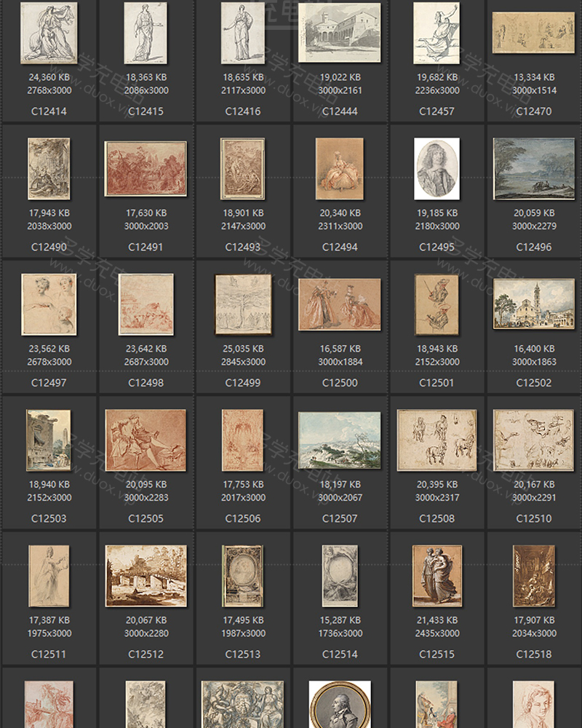Screen dimensions: 582x728
Task: Select thumbnail C12414 draped figure sketch
Action: 49,33
